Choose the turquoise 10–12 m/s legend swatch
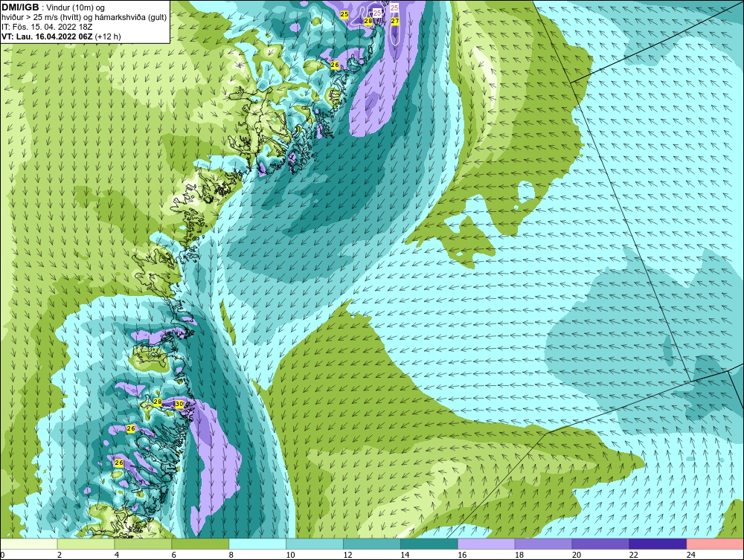 point(315,544)
